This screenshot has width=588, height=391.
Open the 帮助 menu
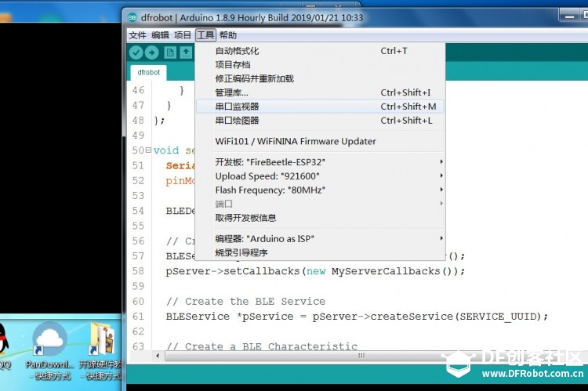228,35
